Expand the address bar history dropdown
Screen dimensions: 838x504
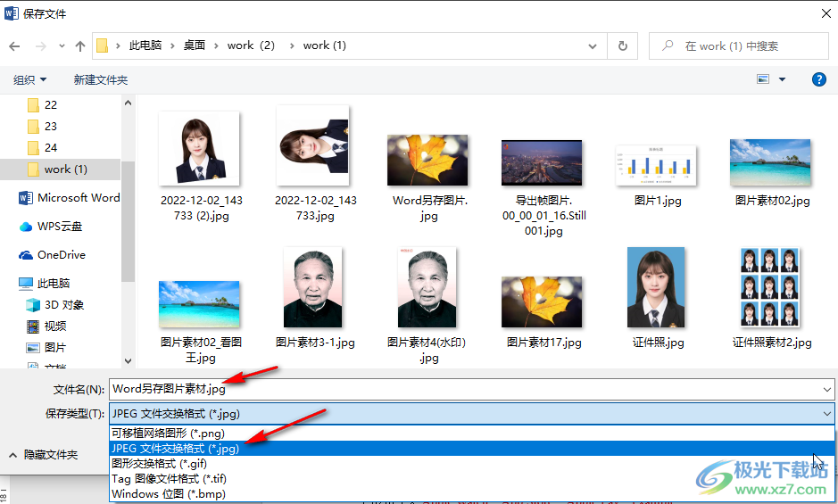pyautogui.click(x=593, y=46)
